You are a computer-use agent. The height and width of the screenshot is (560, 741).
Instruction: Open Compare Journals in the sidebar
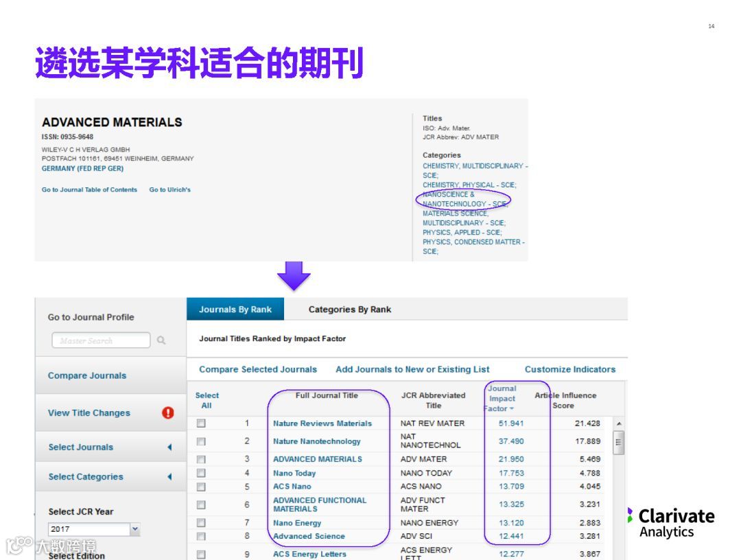[x=87, y=375]
